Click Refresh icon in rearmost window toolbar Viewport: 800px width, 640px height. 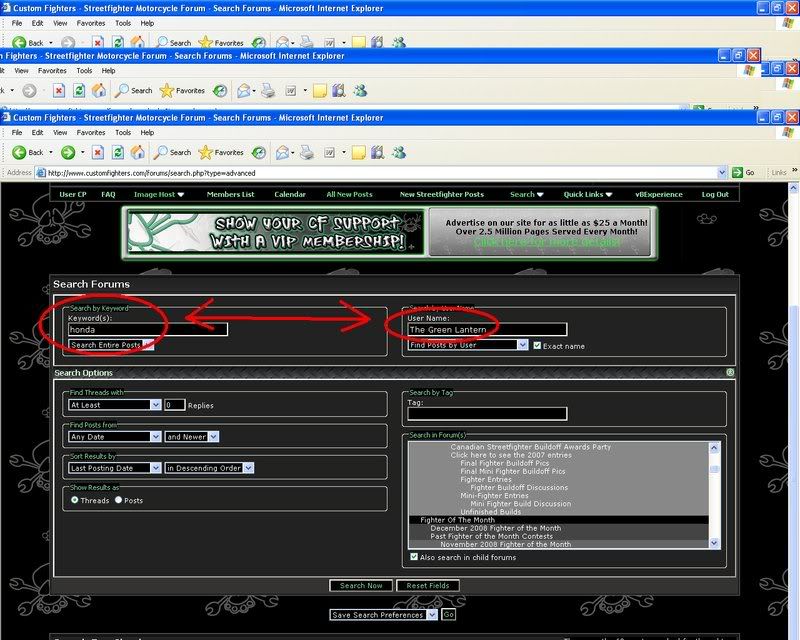point(118,42)
